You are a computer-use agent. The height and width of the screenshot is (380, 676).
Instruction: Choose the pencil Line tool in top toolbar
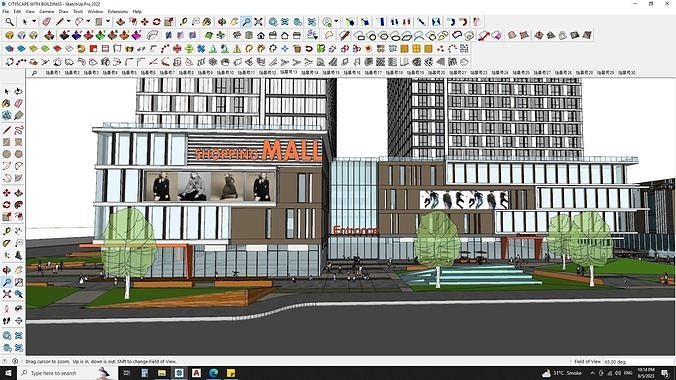[59, 22]
